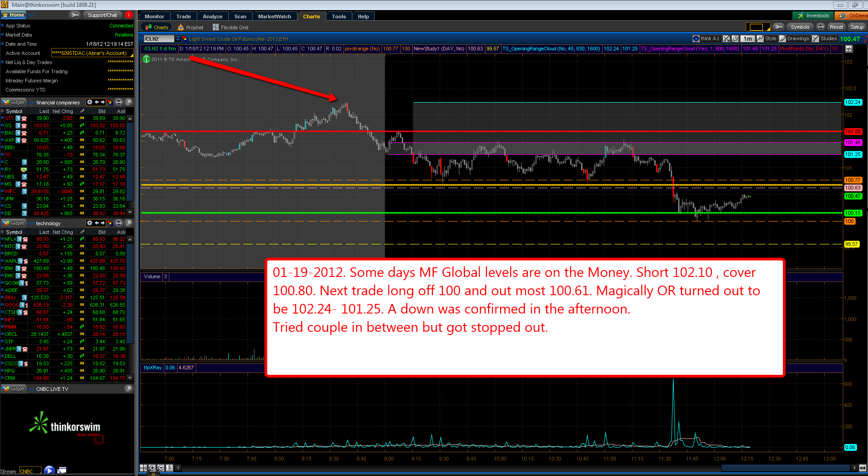Screen dimensions: 868x476
Task: Open the Prophet subtab
Action: click(190, 27)
